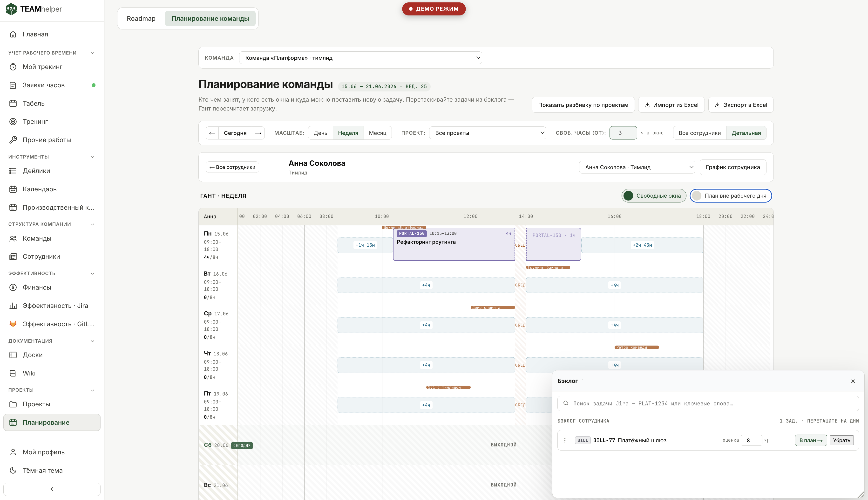This screenshot has height=500, width=868.
Task: Click the GitLab fox icon
Action: 13,324
